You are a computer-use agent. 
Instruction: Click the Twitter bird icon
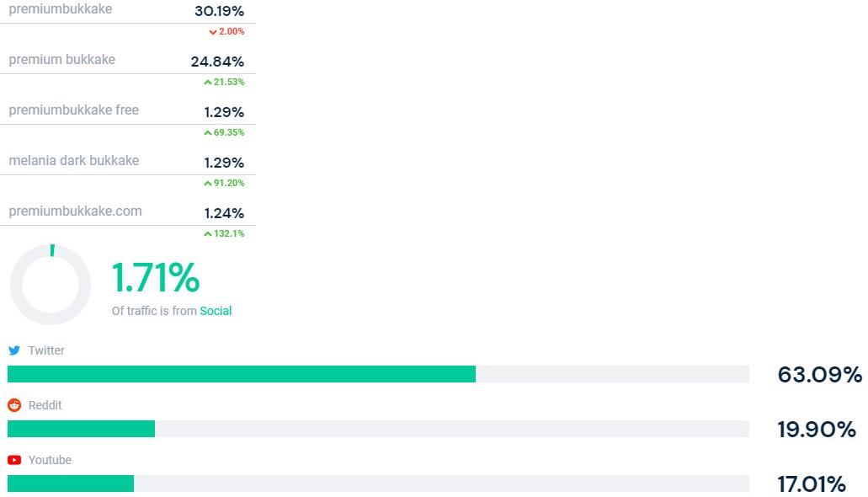coord(14,350)
